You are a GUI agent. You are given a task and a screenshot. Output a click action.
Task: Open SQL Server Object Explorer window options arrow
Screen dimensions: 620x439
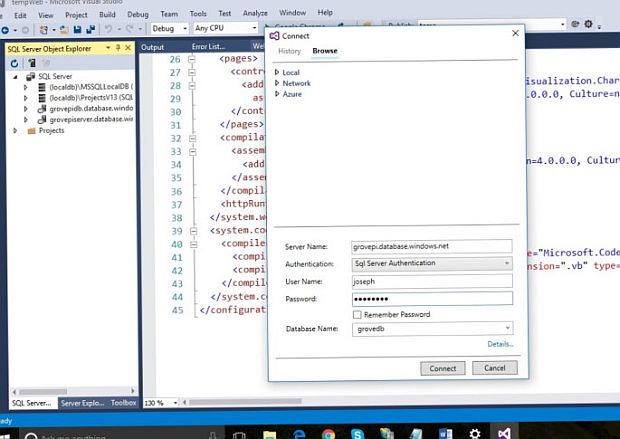coord(108,48)
